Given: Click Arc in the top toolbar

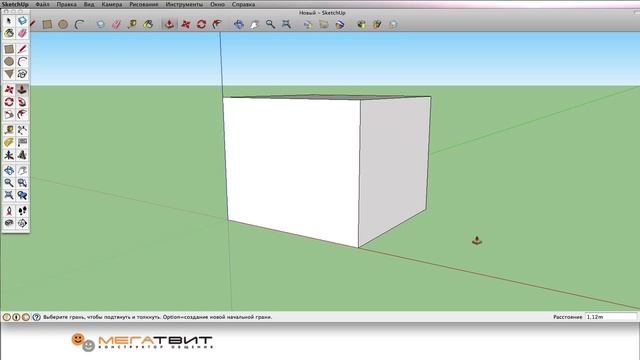Looking at the screenshot, I should click(x=80, y=24).
